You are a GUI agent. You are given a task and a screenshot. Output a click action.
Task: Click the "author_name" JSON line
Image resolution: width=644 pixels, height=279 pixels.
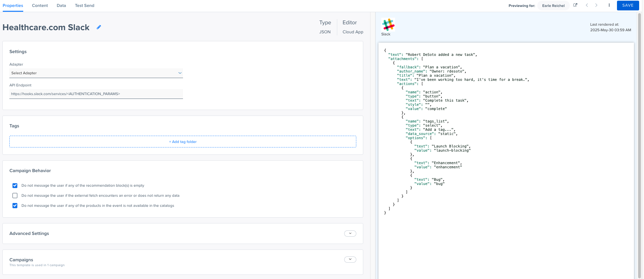(431, 71)
